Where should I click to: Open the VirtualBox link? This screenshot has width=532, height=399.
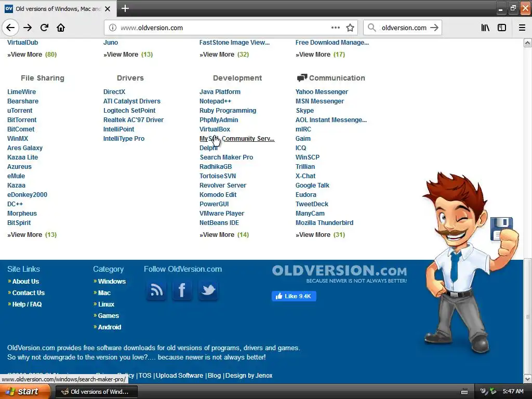[x=215, y=129]
